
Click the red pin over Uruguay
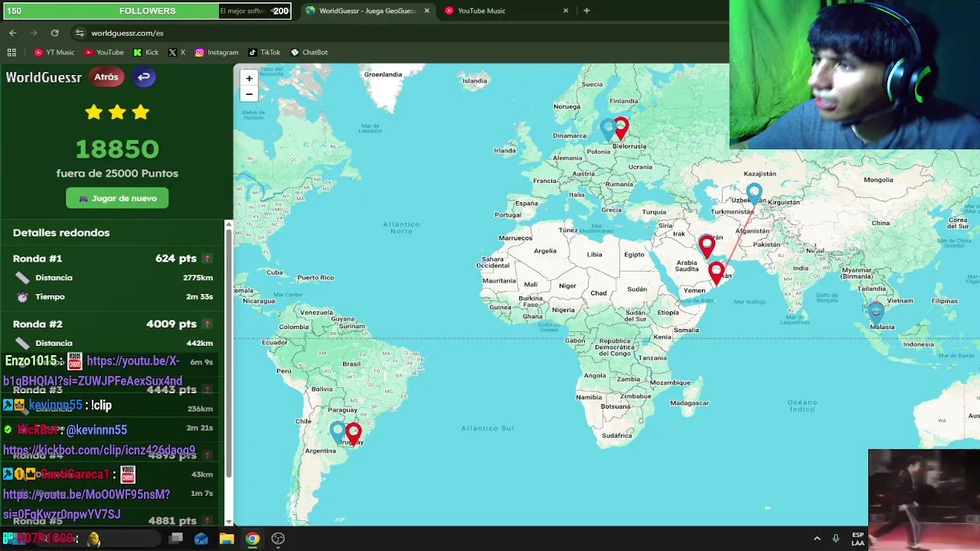[353, 433]
